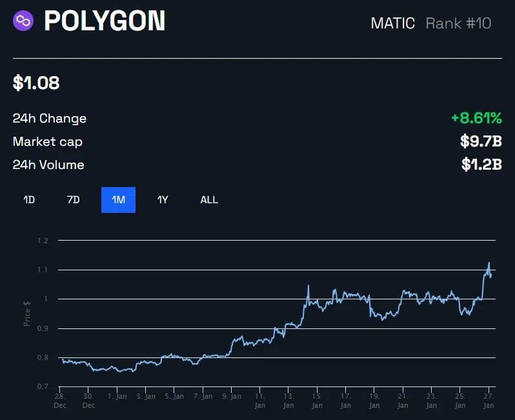Click the Price $ axis title
This screenshot has height=420, width=515.
pos(27,314)
